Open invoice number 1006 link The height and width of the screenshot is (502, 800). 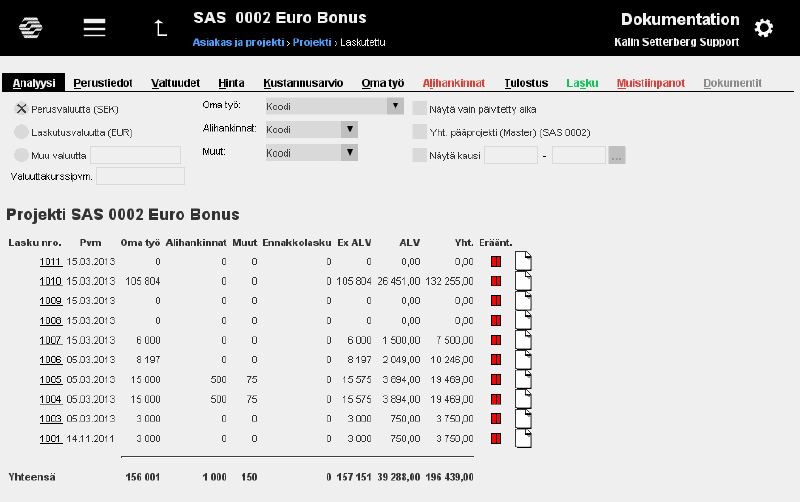(51, 360)
